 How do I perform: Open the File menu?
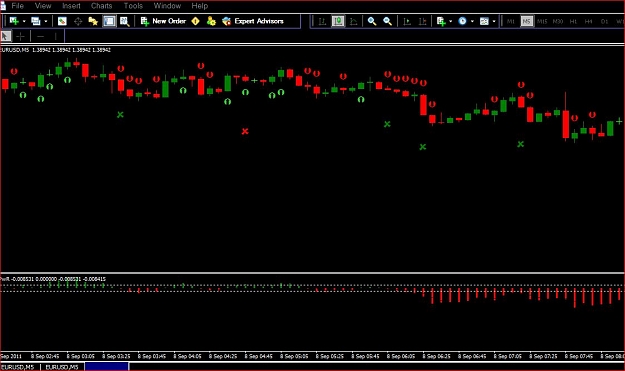pos(18,6)
